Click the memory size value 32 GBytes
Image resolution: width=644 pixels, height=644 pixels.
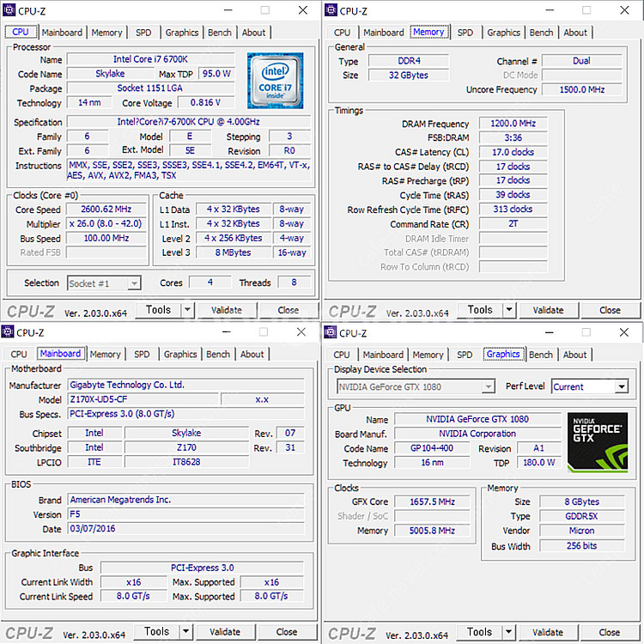[409, 76]
